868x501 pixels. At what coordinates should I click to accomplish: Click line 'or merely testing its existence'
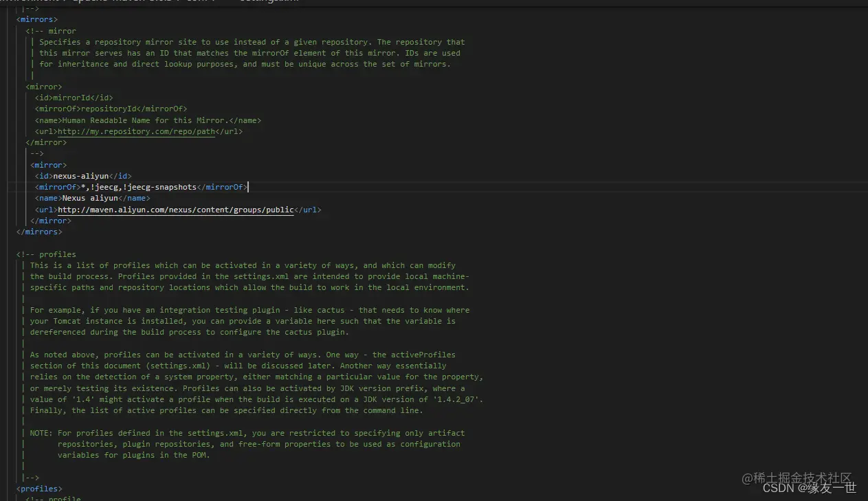(x=247, y=388)
